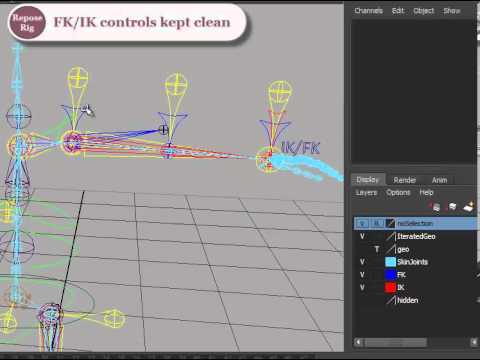The width and height of the screenshot is (480, 360).
Task: Toggle the geo layer's T display type
Action: tap(377, 249)
